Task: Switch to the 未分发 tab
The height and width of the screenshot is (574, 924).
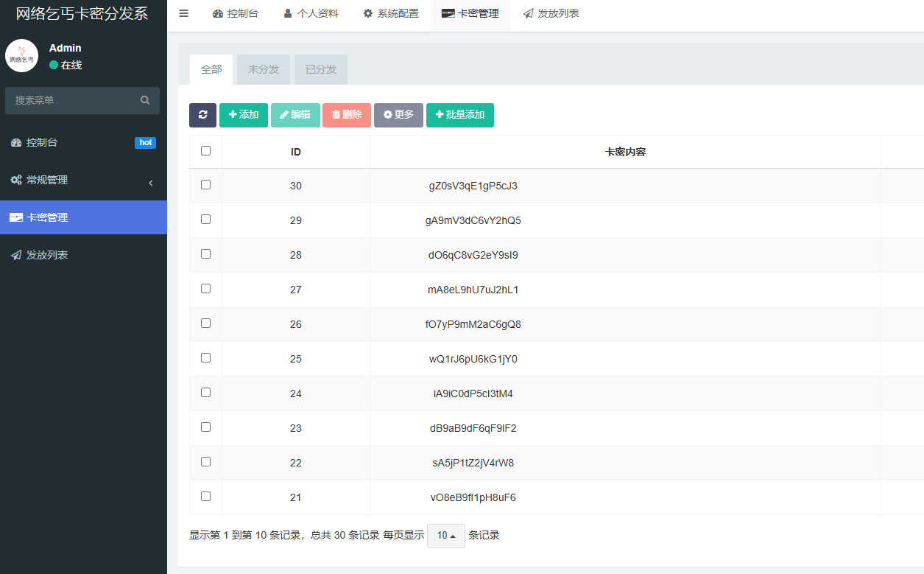Action: tap(264, 69)
